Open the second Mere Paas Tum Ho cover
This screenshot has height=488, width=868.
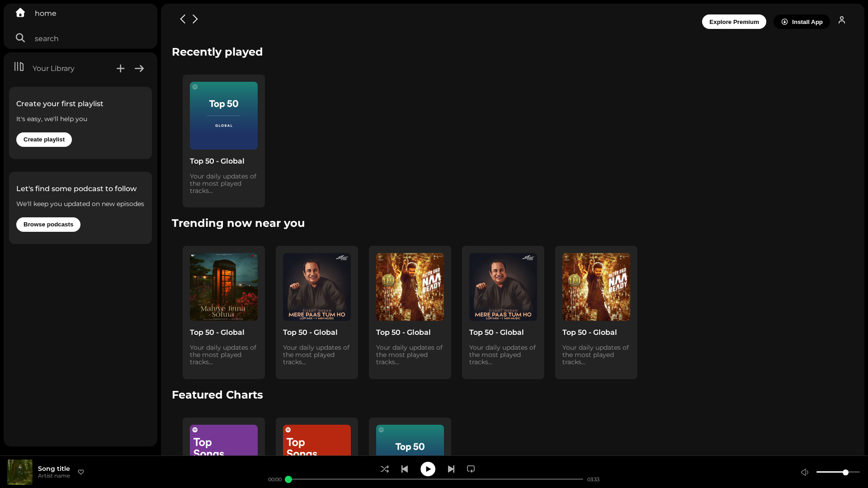tap(503, 287)
